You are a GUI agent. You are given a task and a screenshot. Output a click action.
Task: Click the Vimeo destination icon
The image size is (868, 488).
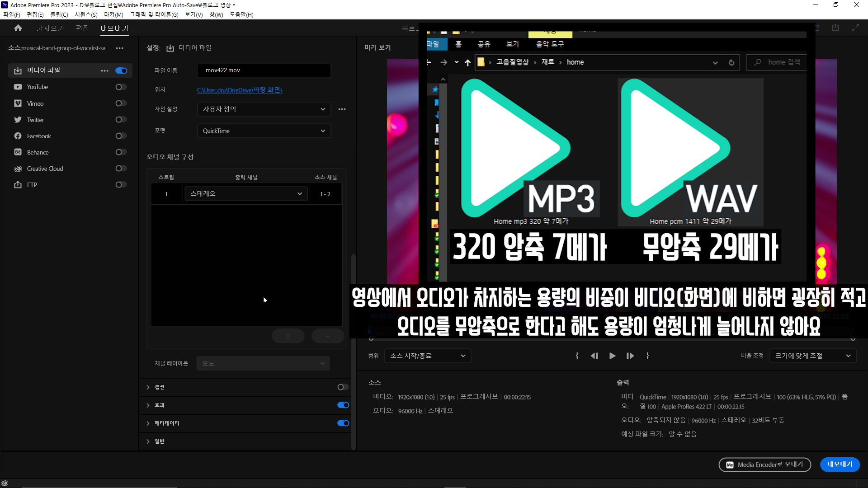[x=18, y=103]
